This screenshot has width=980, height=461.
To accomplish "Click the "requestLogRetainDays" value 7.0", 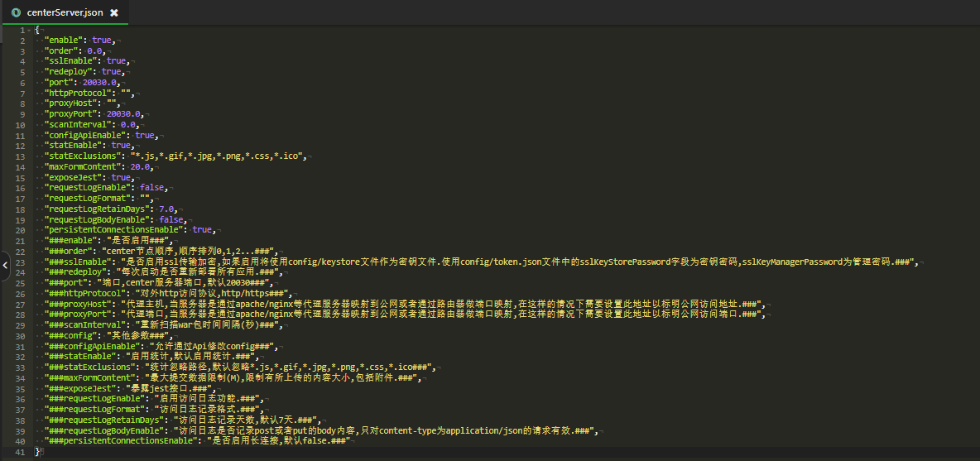I will pos(168,209).
